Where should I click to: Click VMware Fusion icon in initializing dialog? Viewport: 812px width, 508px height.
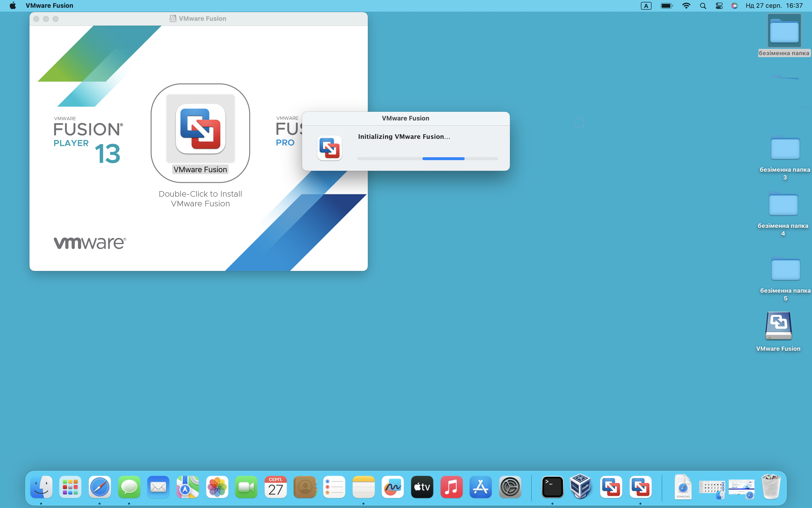coord(329,148)
